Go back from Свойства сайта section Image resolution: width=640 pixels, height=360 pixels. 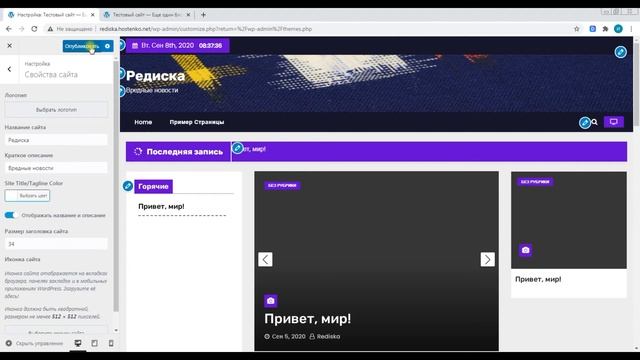pos(9,69)
